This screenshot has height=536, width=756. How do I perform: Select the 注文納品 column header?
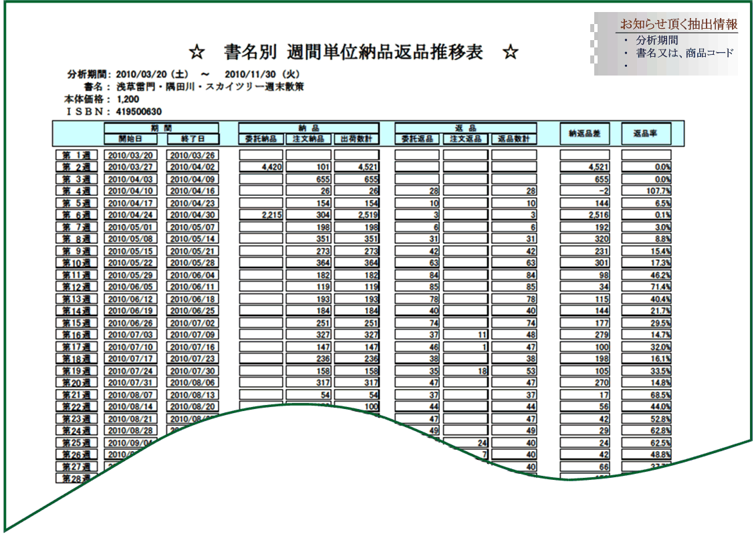pyautogui.click(x=309, y=139)
